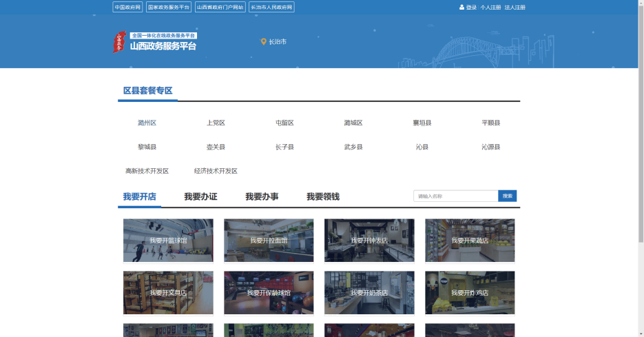
Task: Click the 个人注册 link
Action: click(490, 8)
